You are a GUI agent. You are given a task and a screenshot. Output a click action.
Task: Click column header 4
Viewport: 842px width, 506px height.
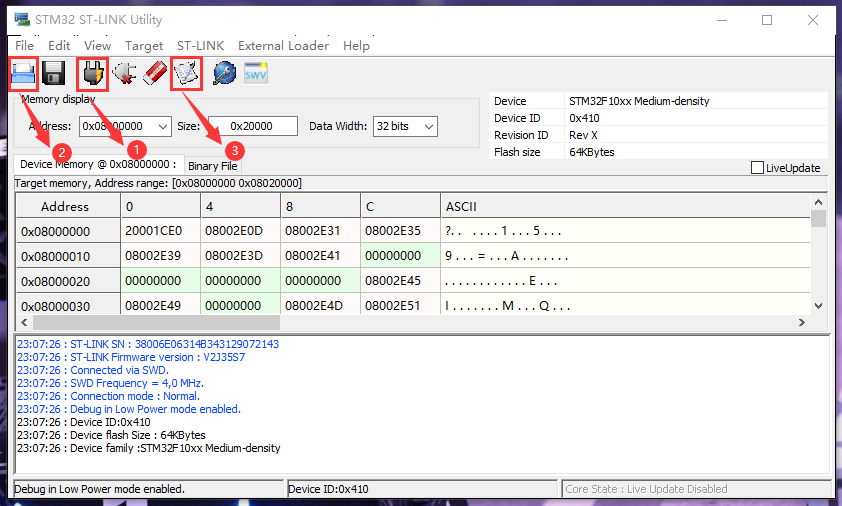[241, 206]
